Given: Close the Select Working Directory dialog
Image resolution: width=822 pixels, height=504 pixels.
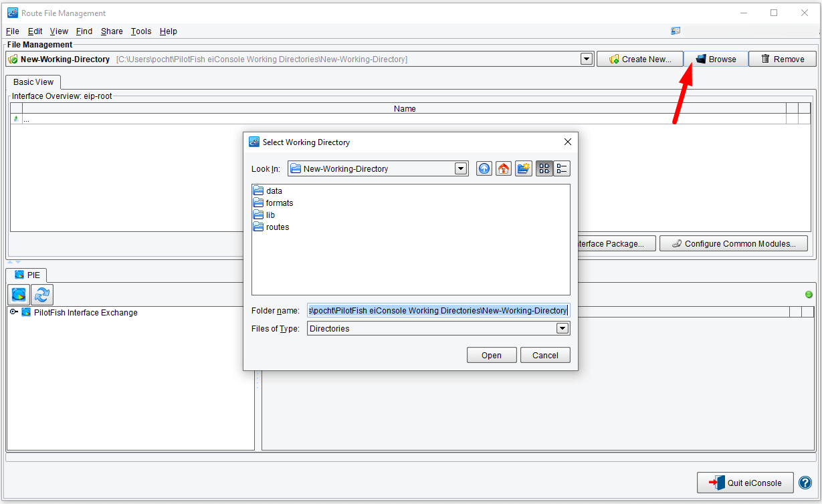Looking at the screenshot, I should coord(568,142).
